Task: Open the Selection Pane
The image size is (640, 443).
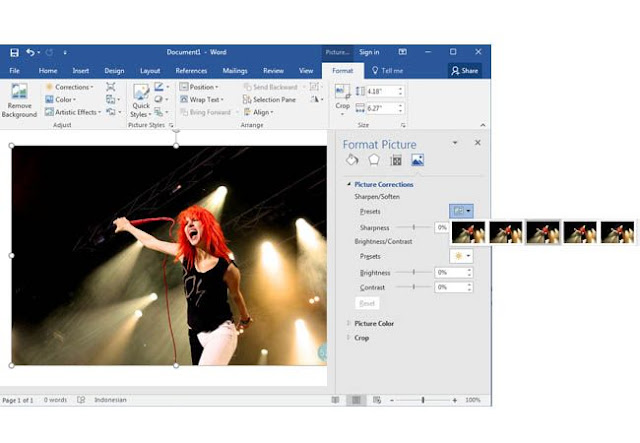Action: click(x=269, y=100)
